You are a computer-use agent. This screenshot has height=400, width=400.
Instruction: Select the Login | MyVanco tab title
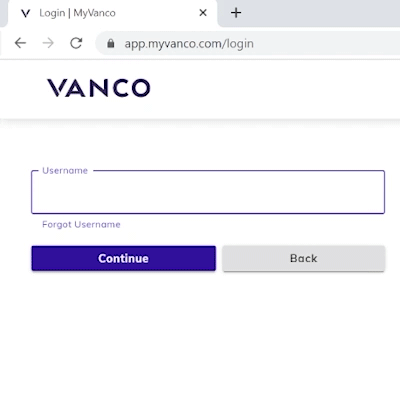point(77,13)
